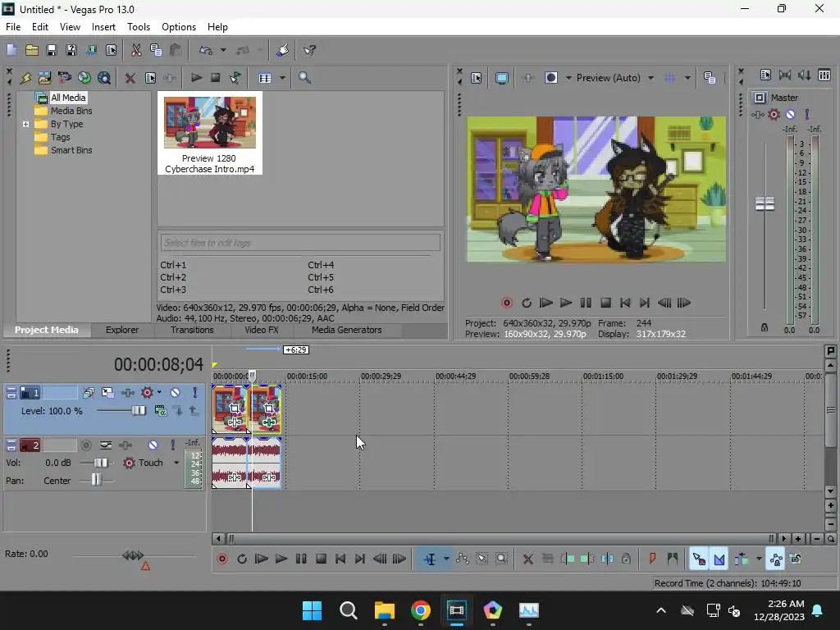This screenshot has height=630, width=840.
Task: Toggle Enable Snapping in timeline toolbar
Action: coord(699,559)
